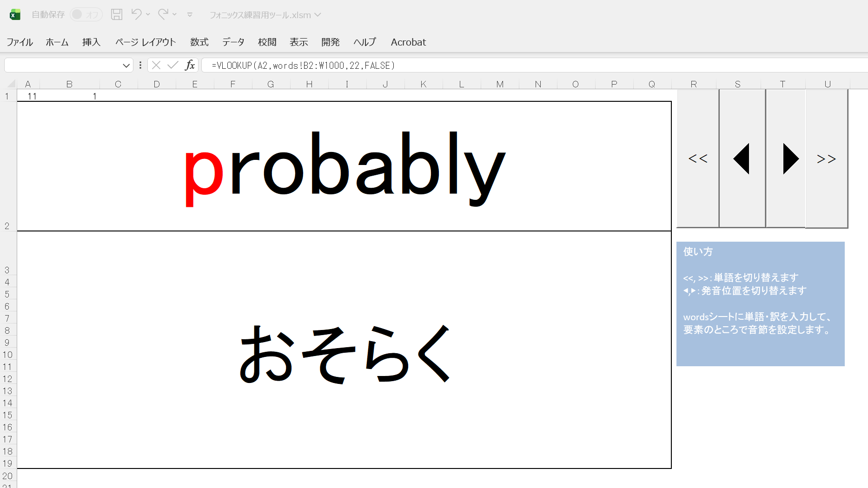Open the Undo history dropdown arrow
868x488 pixels.
click(148, 14)
